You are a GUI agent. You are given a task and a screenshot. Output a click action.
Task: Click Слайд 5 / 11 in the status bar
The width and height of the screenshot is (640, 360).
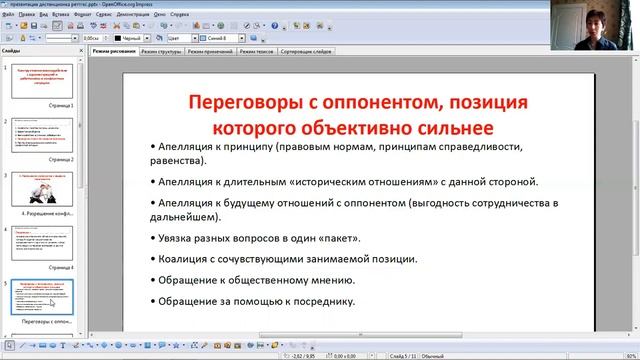pyautogui.click(x=403, y=356)
